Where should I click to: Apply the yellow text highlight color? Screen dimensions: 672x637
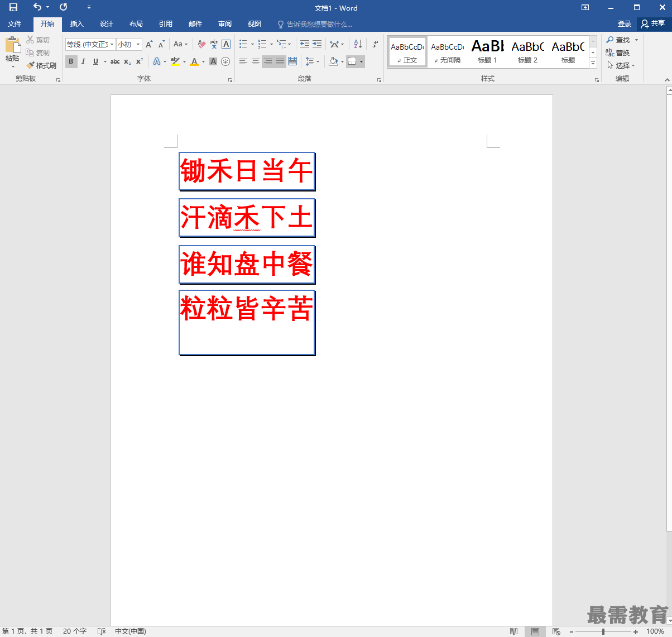[x=175, y=61]
